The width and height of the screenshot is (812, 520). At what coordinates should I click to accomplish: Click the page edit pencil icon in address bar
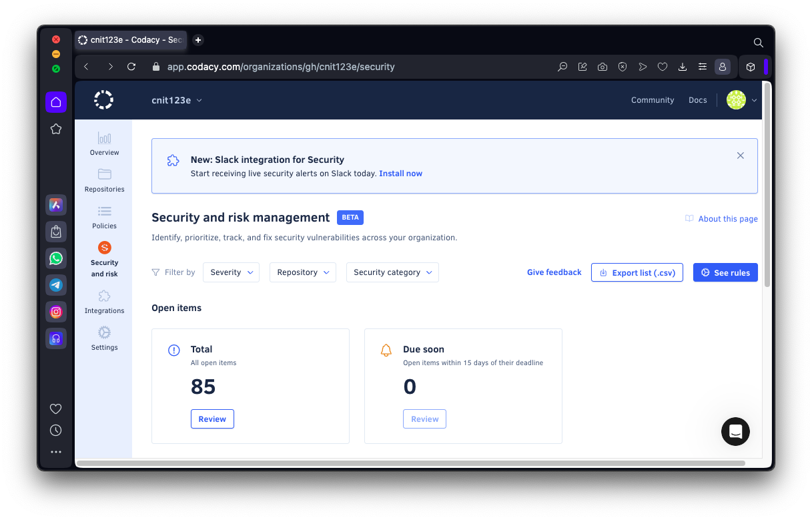[x=582, y=67]
